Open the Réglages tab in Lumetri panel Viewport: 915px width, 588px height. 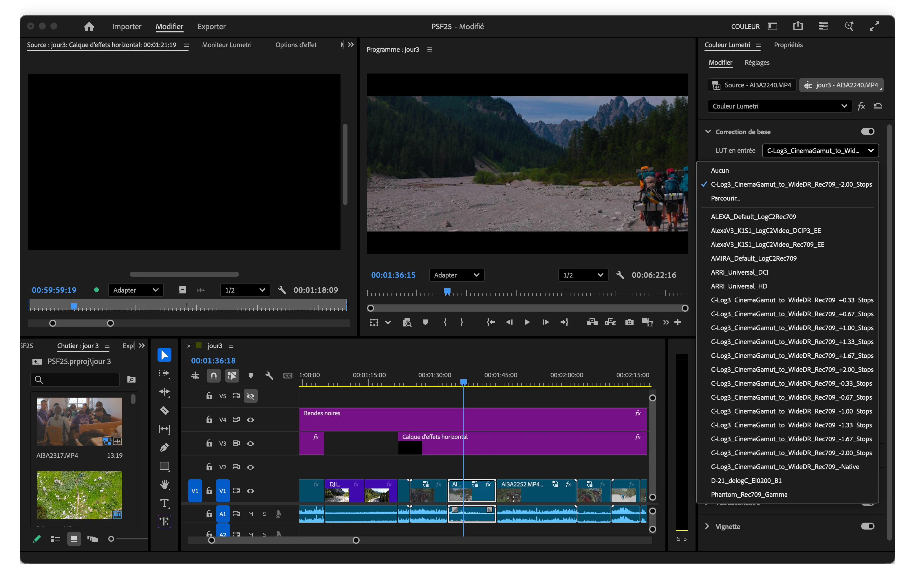757,63
